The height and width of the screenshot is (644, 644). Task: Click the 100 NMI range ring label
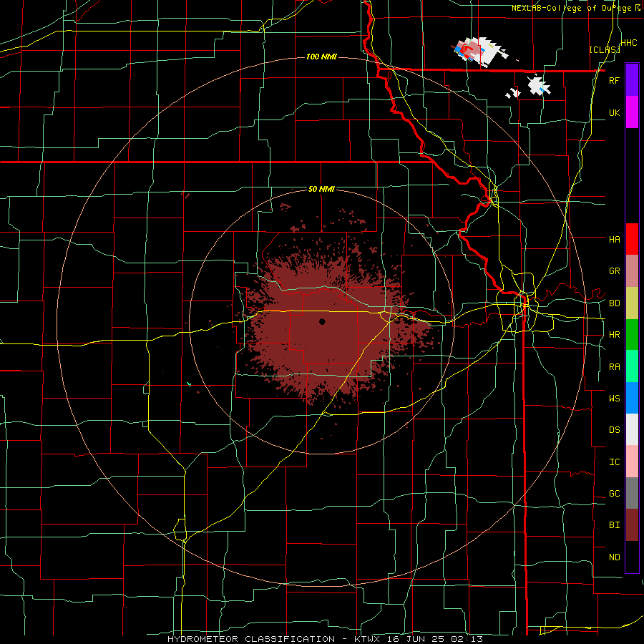coord(321,57)
